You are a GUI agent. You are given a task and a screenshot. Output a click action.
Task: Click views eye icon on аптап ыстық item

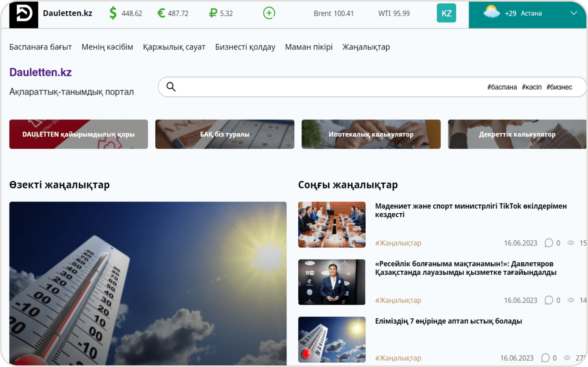[567, 358]
